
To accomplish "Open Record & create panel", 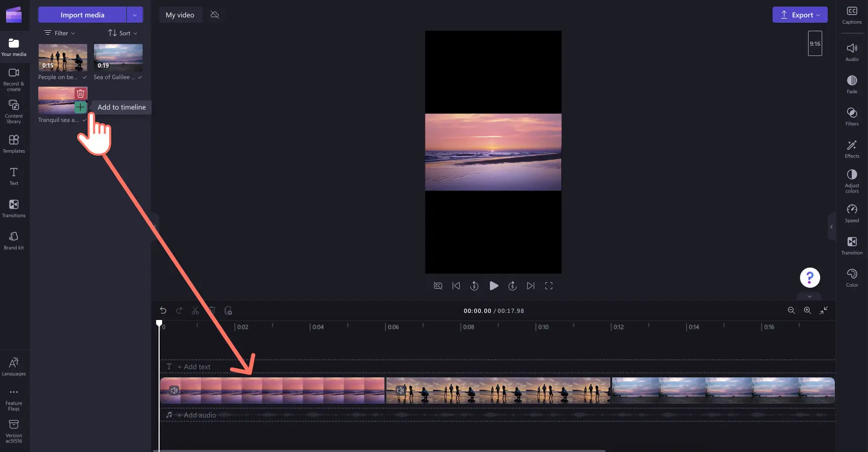I will tap(14, 80).
